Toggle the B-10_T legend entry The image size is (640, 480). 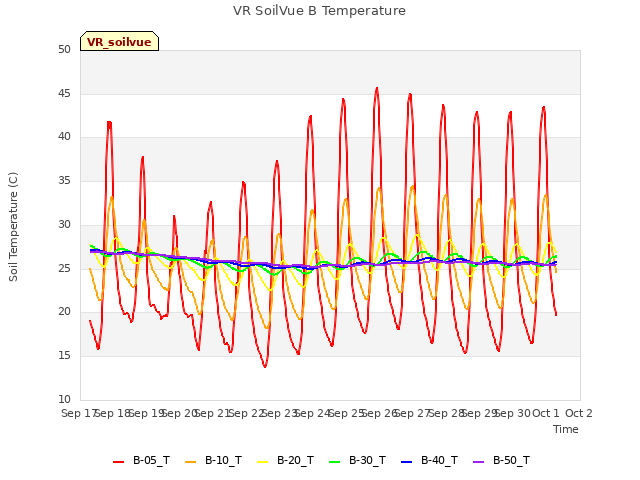click(x=213, y=460)
